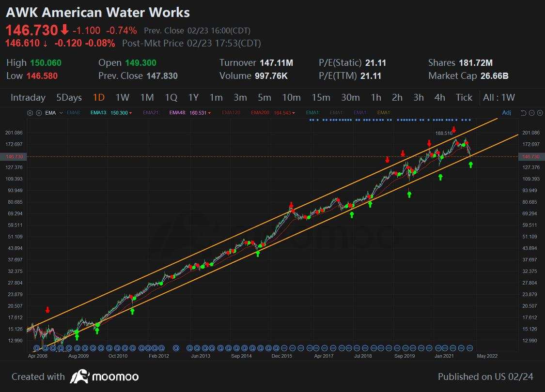Select the 15m interval tab

(321, 98)
